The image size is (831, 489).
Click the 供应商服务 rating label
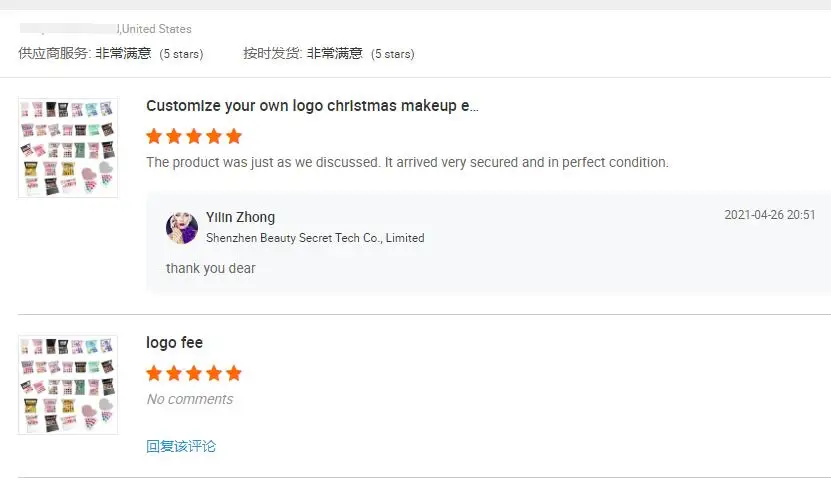[54, 53]
